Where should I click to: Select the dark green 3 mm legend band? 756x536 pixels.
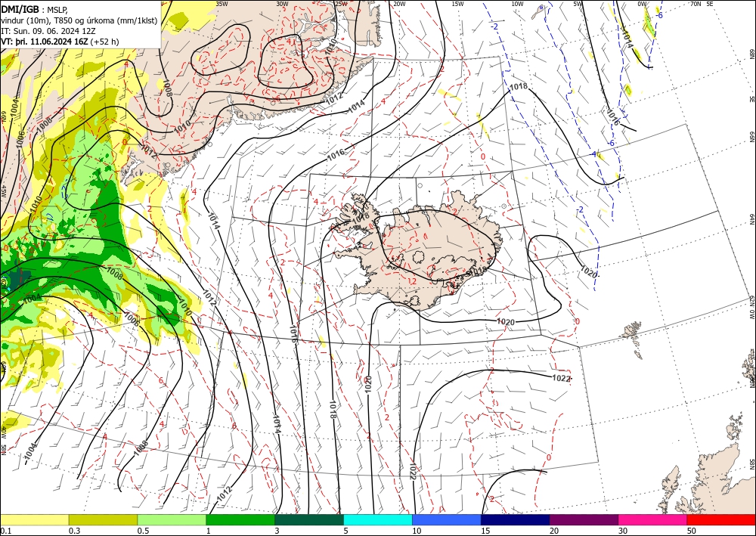pos(309,519)
